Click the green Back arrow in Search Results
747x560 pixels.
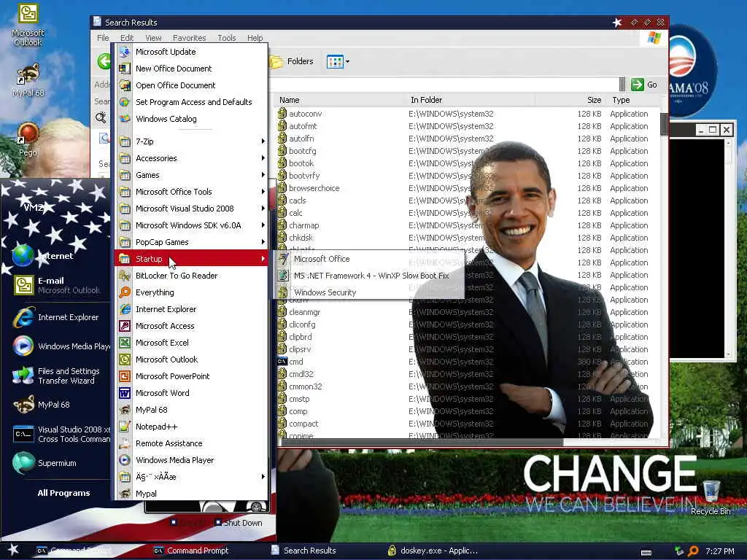tap(104, 61)
